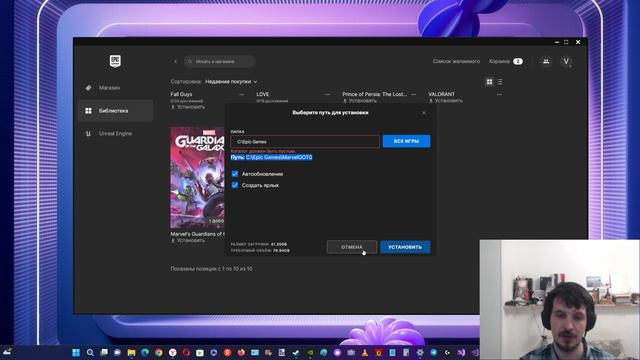The image size is (640, 360).
Task: Switch library to grid view
Action: point(489,82)
